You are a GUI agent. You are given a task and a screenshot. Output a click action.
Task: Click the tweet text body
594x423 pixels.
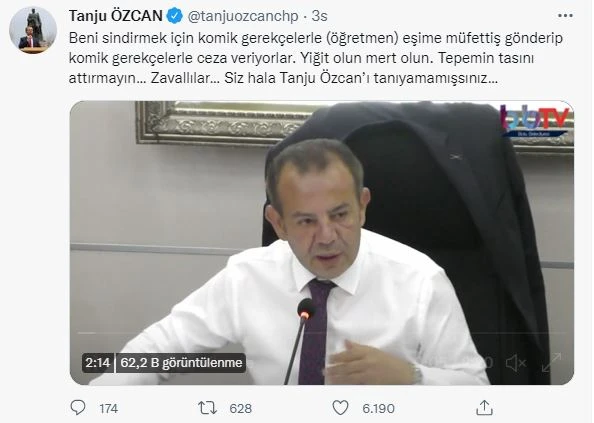(316, 58)
